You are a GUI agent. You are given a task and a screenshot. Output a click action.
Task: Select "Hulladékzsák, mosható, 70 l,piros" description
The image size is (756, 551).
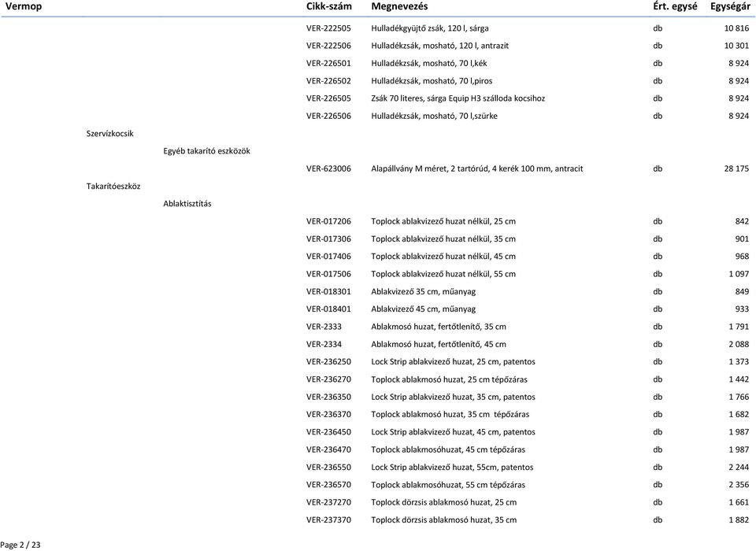point(432,81)
